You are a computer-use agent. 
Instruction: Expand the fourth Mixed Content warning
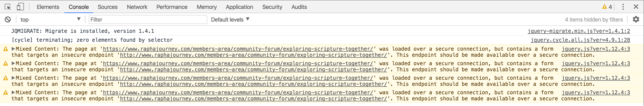[13, 92]
